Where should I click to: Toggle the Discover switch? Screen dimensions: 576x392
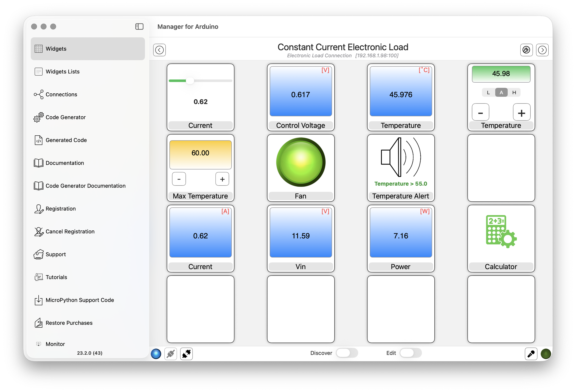tap(347, 353)
